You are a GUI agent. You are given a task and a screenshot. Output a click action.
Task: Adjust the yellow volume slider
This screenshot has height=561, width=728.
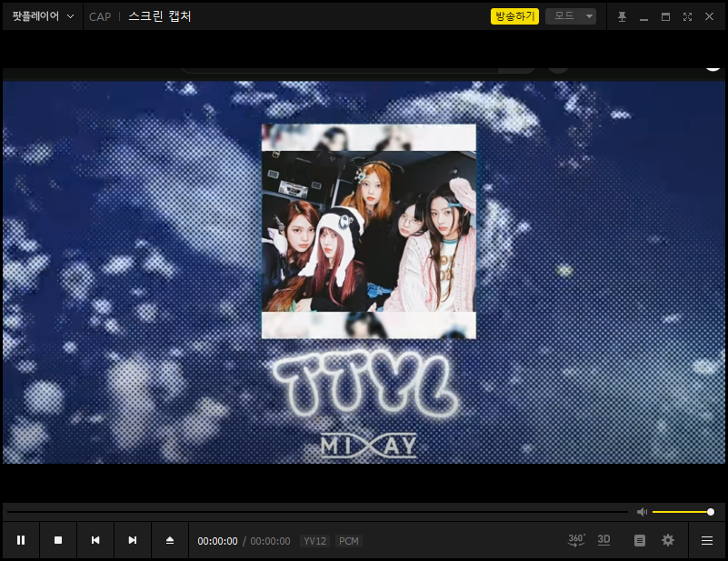pyautogui.click(x=682, y=512)
